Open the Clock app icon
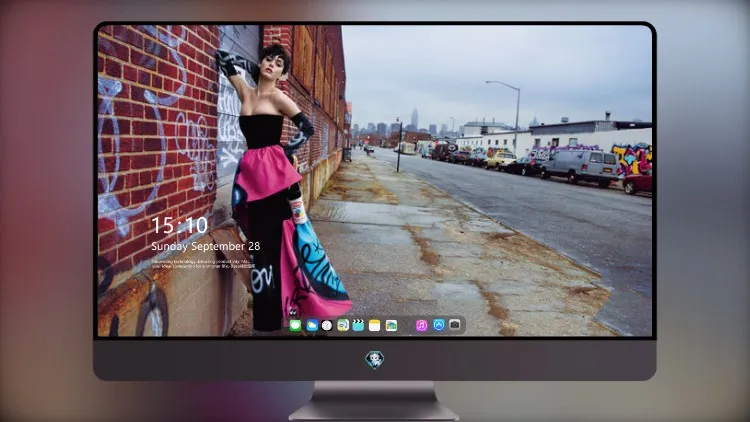750x422 pixels. pos(327,325)
